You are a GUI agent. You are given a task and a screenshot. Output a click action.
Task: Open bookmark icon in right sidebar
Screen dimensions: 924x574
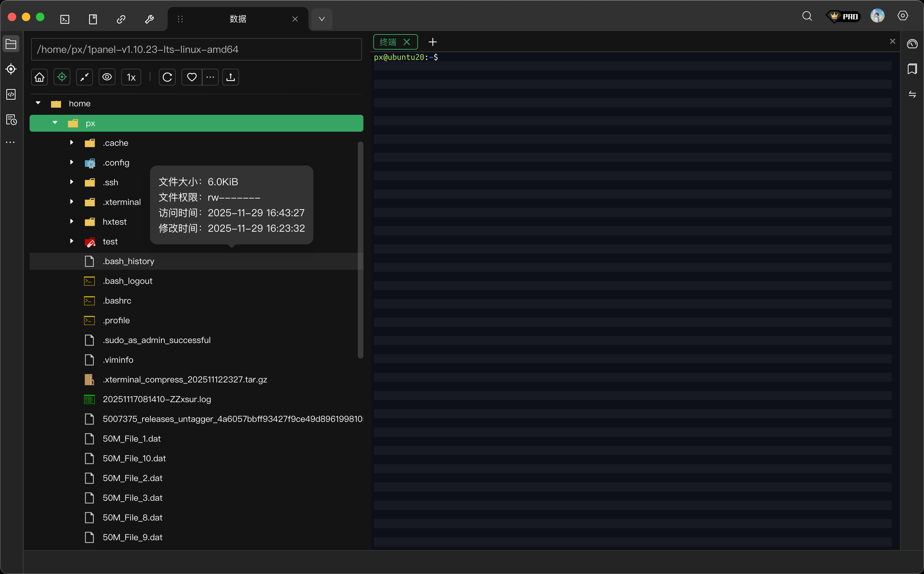[912, 69]
